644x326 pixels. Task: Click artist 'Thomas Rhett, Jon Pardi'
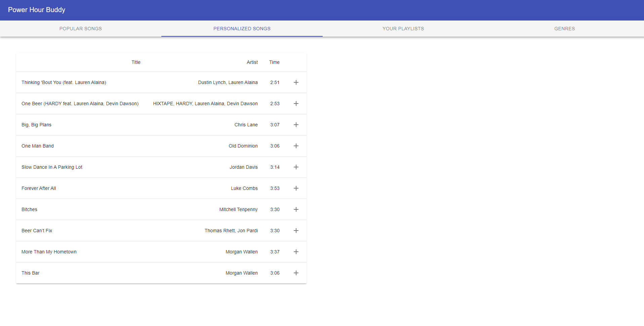[231, 231]
